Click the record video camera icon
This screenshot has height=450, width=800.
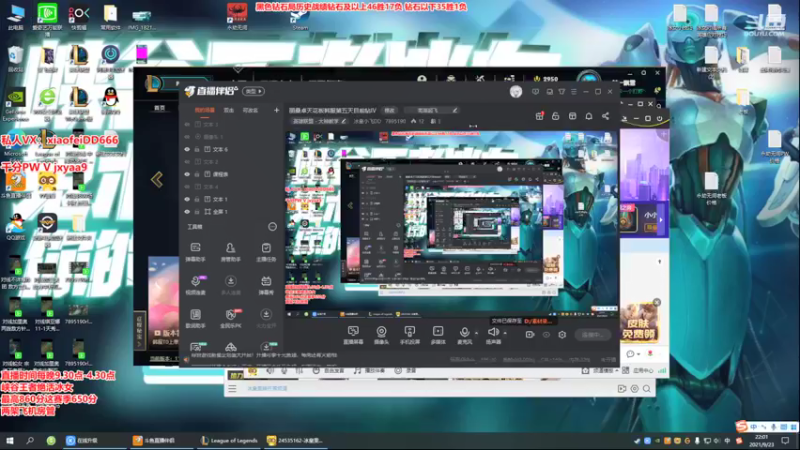click(530, 335)
